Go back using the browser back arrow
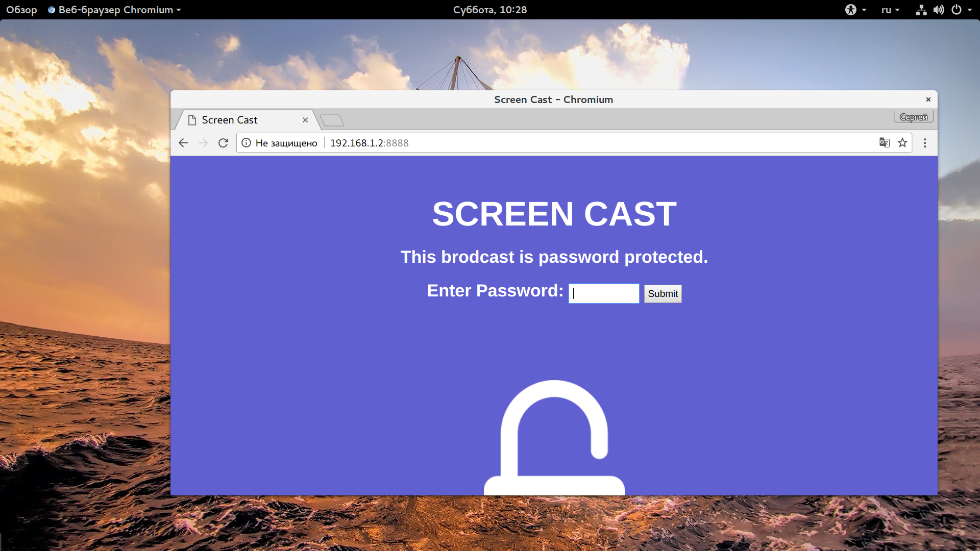Viewport: 980px width, 551px height. coord(183,143)
